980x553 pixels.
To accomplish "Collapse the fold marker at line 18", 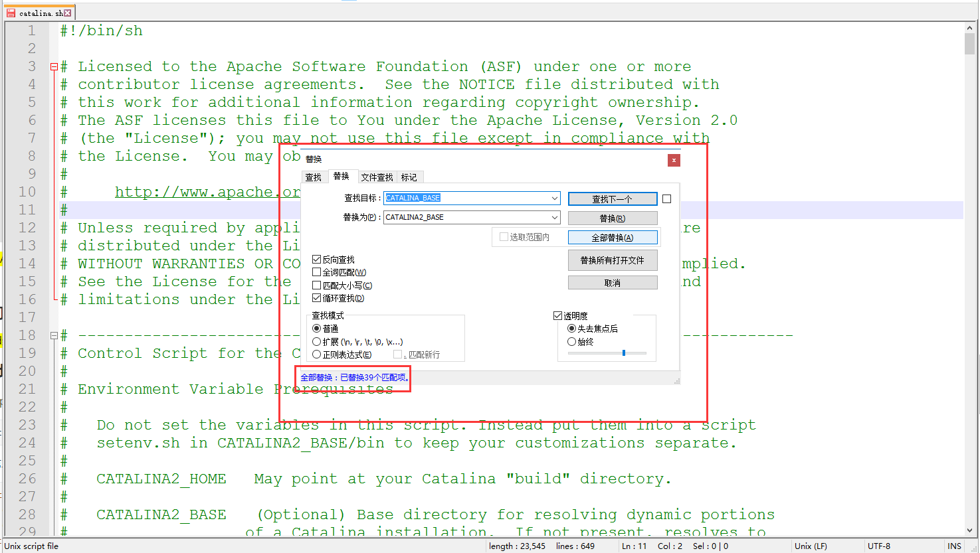I will 54,335.
